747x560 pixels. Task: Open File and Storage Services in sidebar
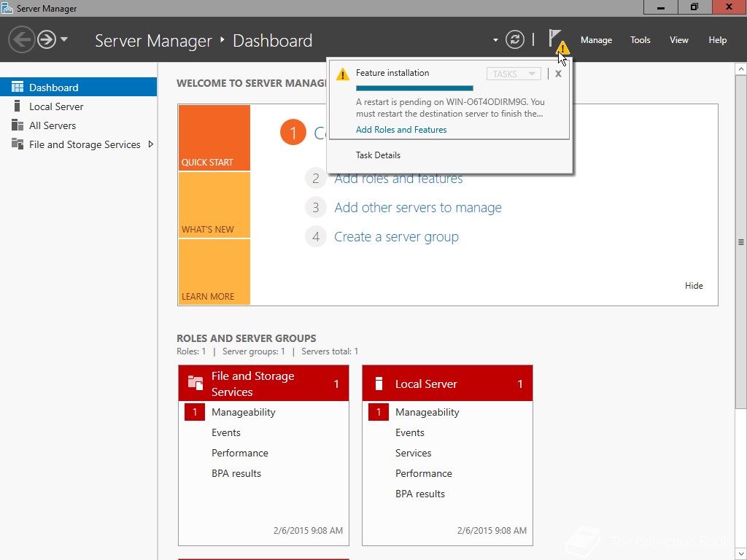click(78, 144)
